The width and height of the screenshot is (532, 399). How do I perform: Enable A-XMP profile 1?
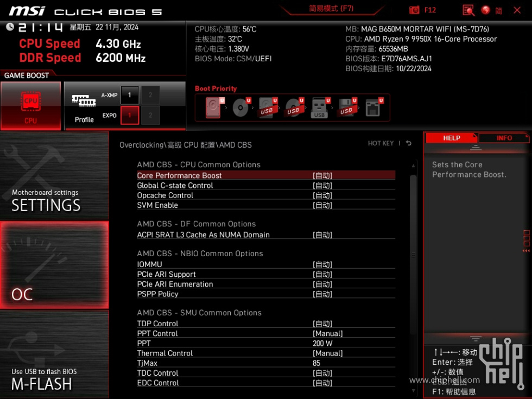click(130, 95)
